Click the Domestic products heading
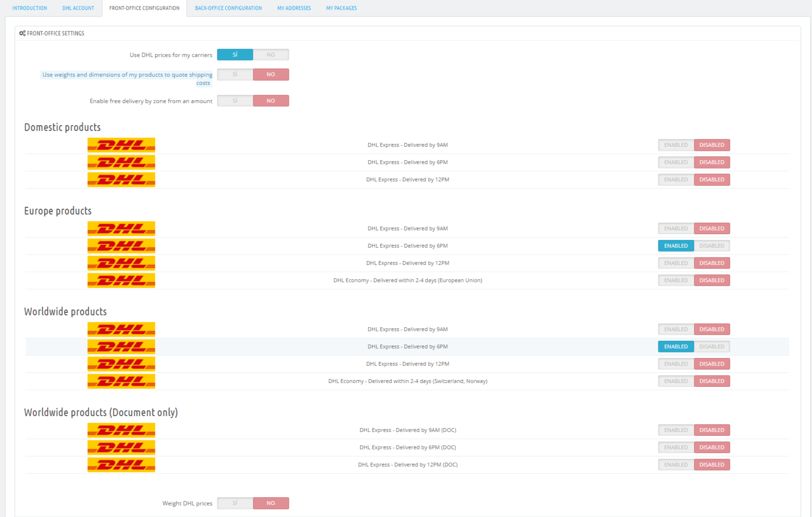This screenshot has width=812, height=517. click(x=62, y=127)
